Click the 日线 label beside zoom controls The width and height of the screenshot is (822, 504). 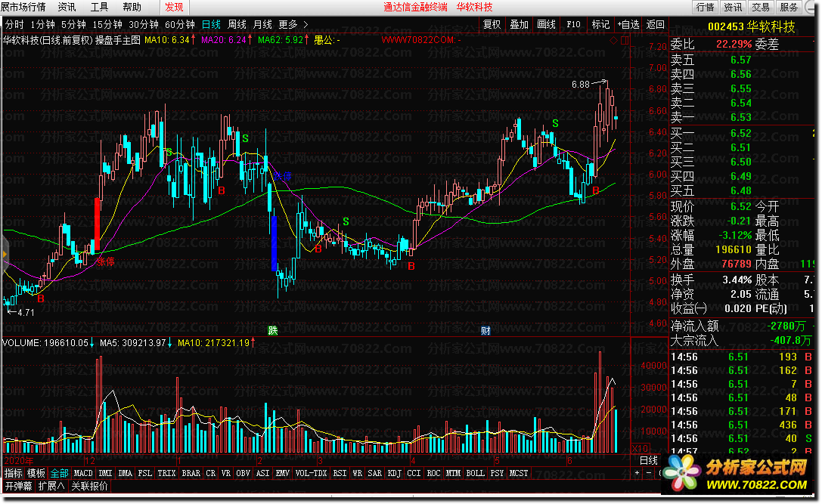(649, 460)
